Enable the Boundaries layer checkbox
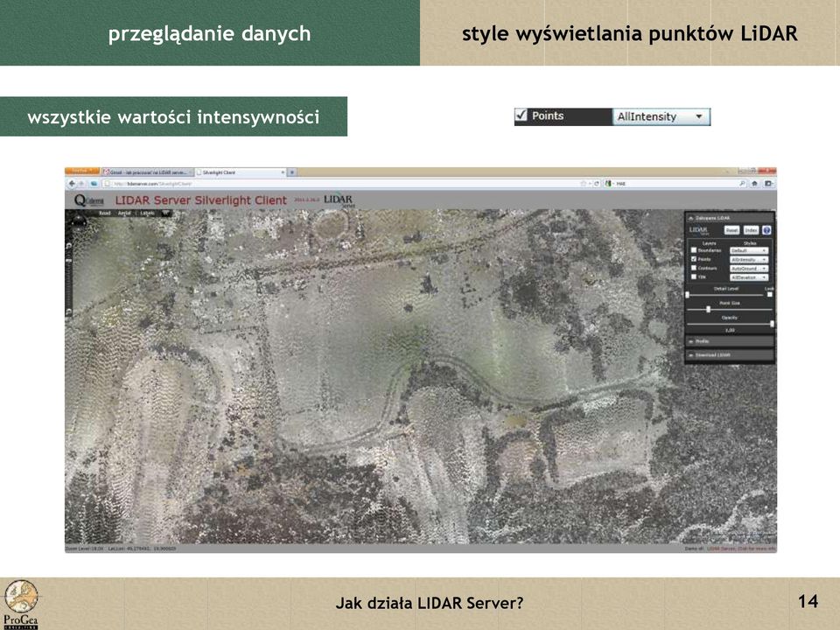 tap(694, 250)
